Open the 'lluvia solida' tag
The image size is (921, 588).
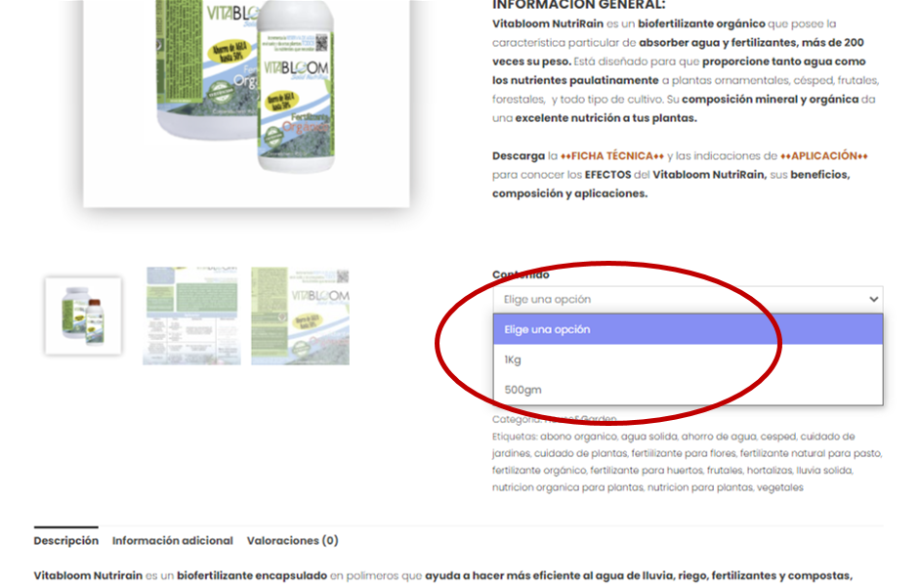coord(823,470)
